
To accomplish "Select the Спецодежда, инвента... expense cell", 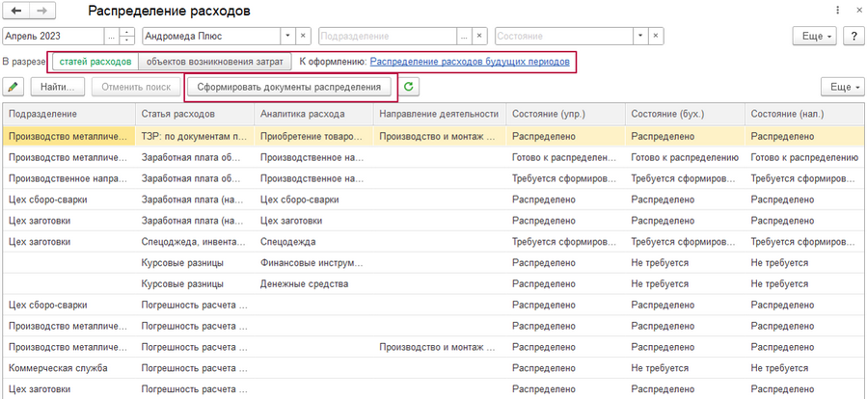I will tap(195, 242).
